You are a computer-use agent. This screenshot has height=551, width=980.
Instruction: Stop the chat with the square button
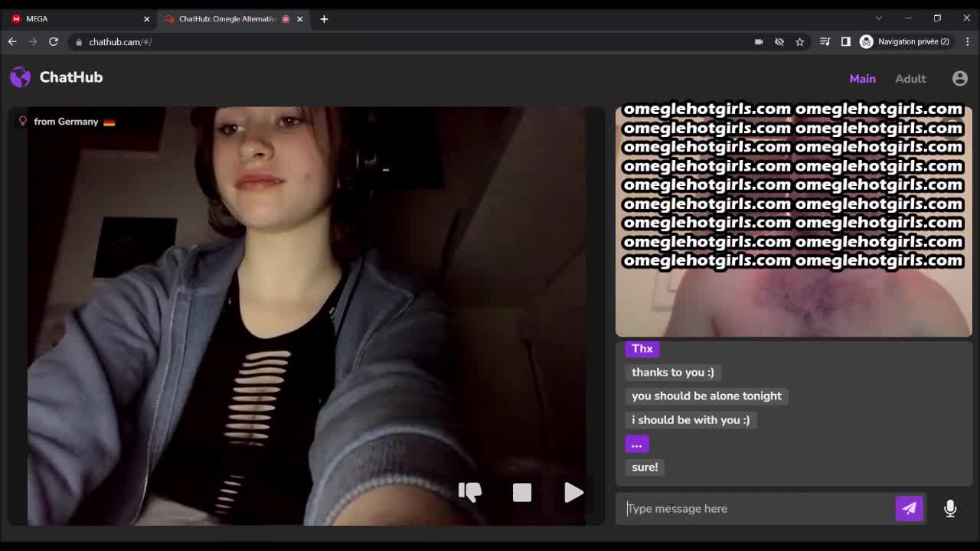522,493
